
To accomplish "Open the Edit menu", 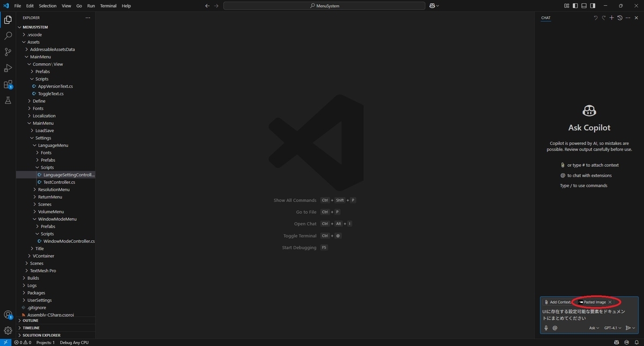I will pyautogui.click(x=30, y=6).
